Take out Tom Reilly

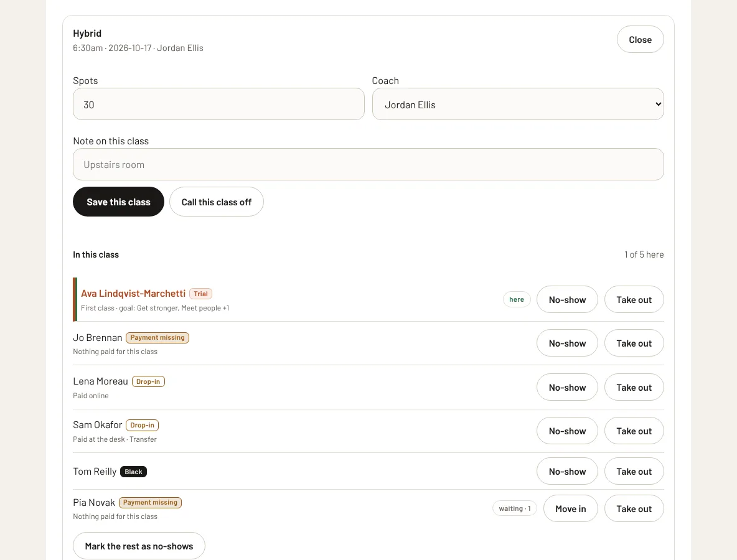634,471
